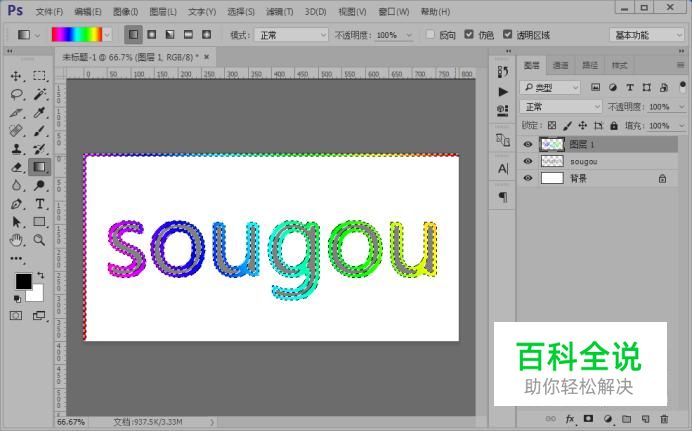The width and height of the screenshot is (692, 431).
Task: Open the options bar 不透明度 dropdown
Action: [x=409, y=35]
